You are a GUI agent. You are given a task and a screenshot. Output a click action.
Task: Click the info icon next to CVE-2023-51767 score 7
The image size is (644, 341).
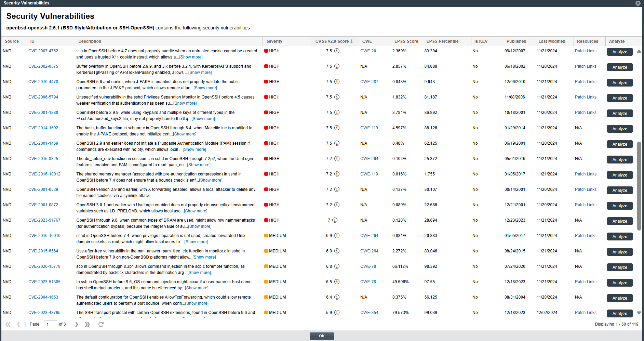(x=335, y=220)
